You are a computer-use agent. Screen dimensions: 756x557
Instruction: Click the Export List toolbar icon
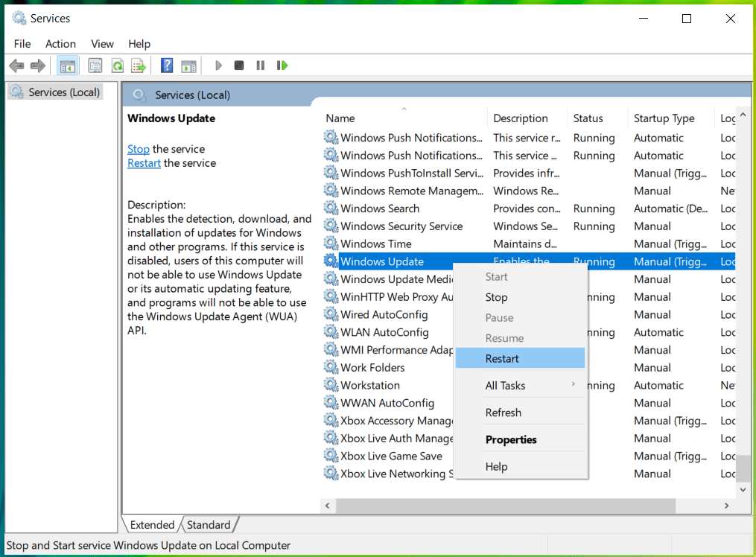138,66
